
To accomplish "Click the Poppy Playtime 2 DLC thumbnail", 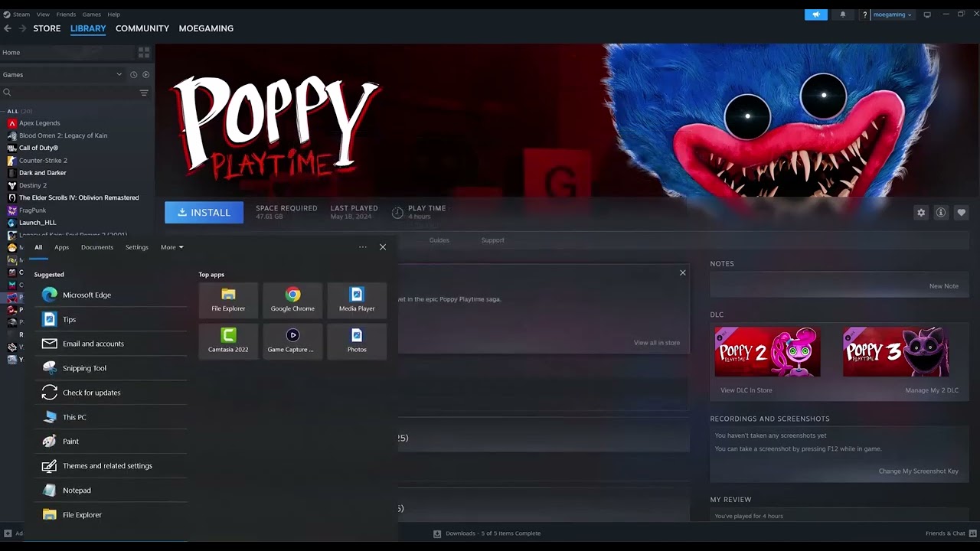I will click(767, 352).
